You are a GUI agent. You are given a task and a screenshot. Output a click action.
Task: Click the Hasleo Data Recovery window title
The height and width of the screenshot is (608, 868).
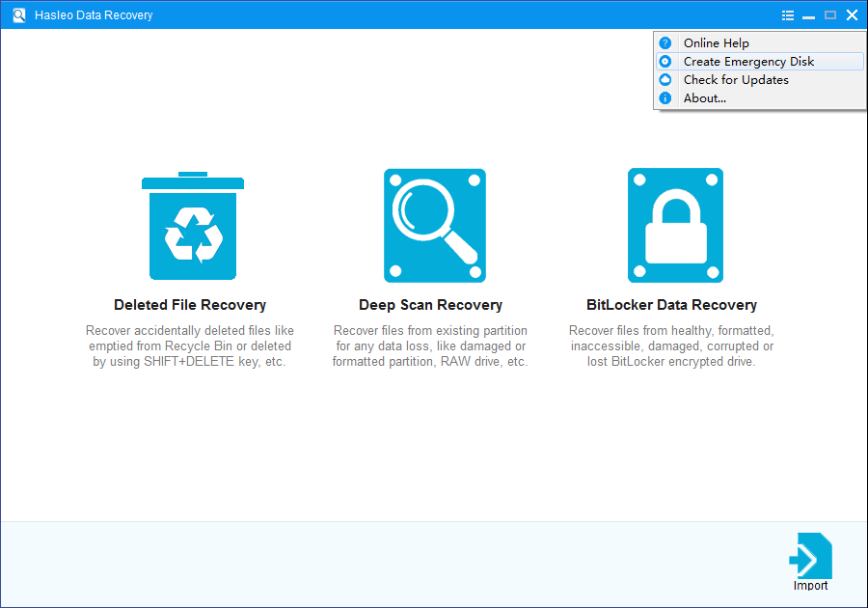pyautogui.click(x=94, y=15)
